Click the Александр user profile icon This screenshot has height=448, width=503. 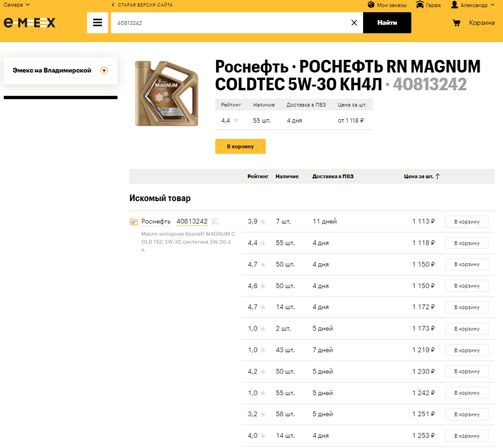454,5
